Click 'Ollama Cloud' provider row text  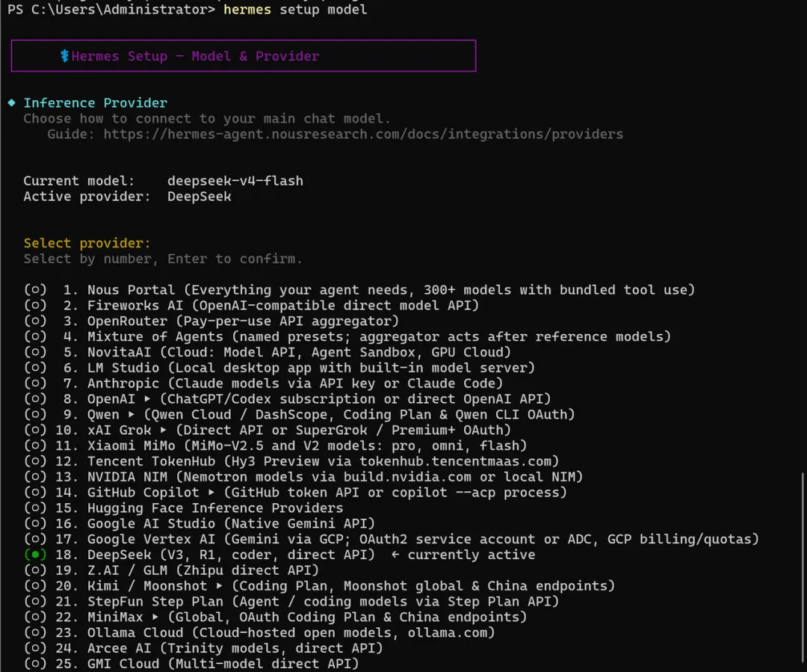pyautogui.click(x=291, y=632)
